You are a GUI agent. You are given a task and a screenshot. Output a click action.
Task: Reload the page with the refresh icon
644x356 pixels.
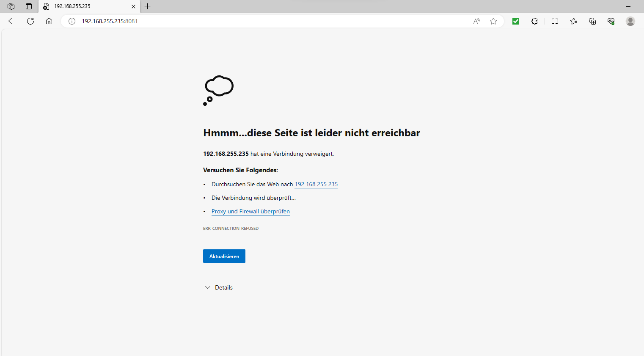click(30, 21)
